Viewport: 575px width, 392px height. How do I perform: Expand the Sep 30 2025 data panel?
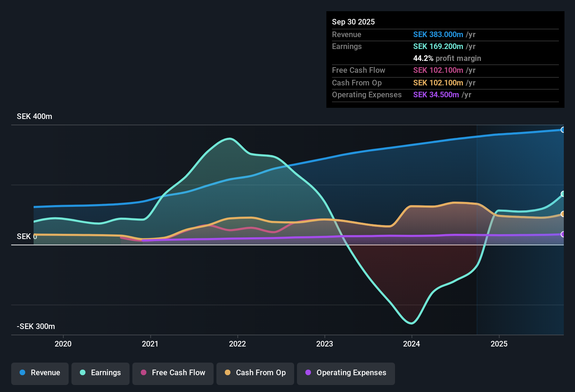coord(353,22)
